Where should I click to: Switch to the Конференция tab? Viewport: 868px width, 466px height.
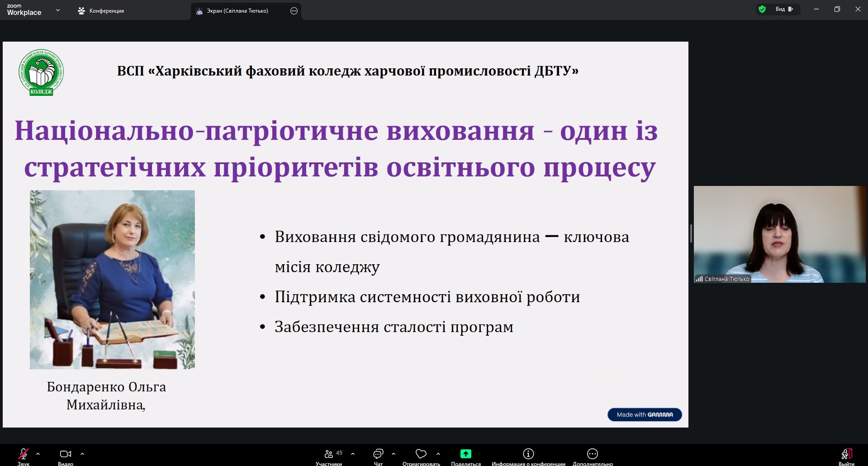click(x=101, y=11)
